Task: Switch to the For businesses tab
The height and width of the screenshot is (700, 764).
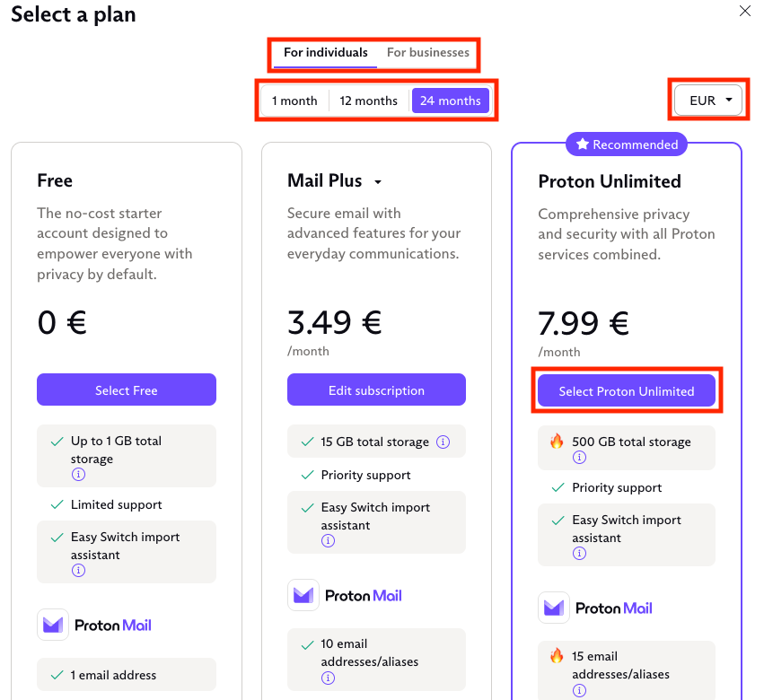Action: click(x=428, y=52)
